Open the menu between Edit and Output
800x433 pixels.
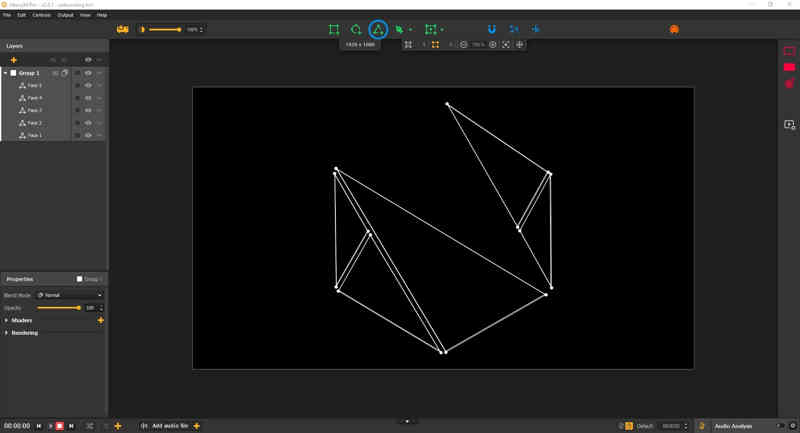(x=41, y=15)
